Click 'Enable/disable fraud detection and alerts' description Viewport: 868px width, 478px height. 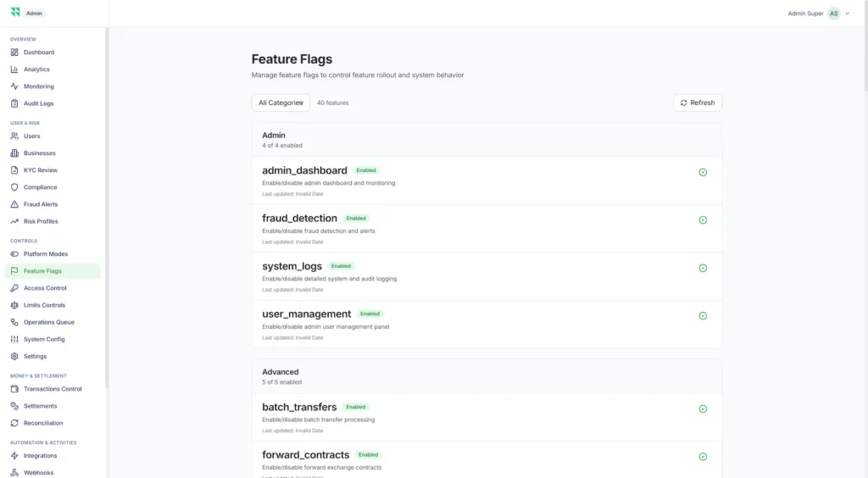[x=319, y=231]
